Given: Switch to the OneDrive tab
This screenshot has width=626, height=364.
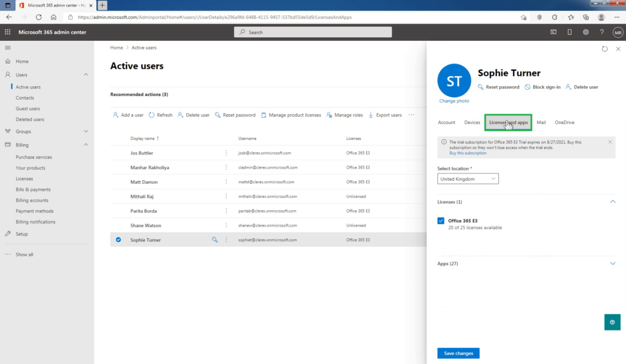Looking at the screenshot, I should point(564,122).
